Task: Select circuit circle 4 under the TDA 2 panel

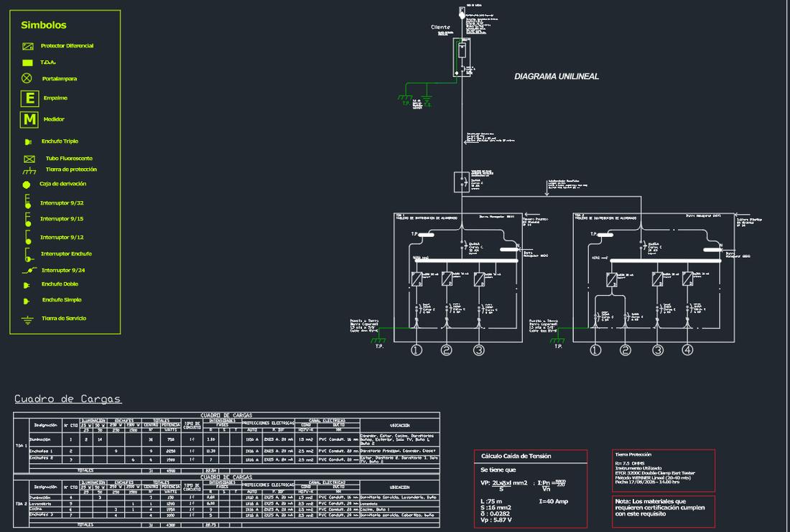Action: pos(687,350)
